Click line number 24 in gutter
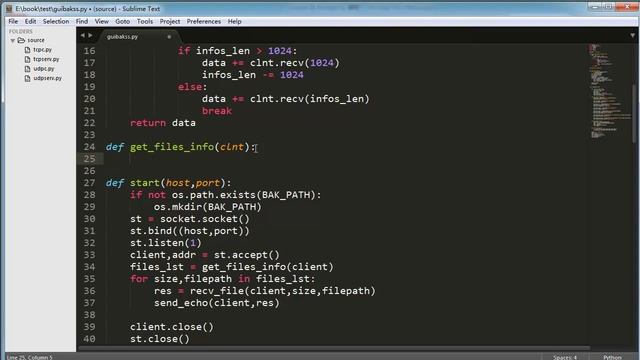640x360 pixels. coord(89,147)
